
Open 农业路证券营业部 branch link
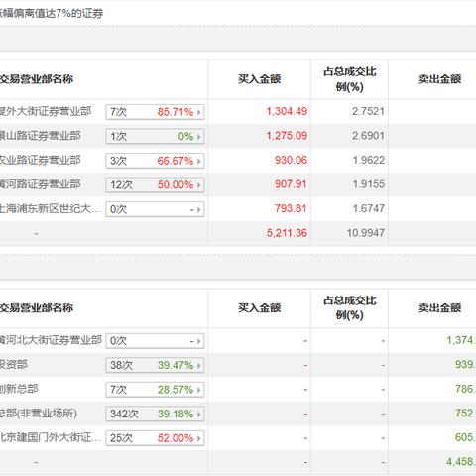pos(41,160)
